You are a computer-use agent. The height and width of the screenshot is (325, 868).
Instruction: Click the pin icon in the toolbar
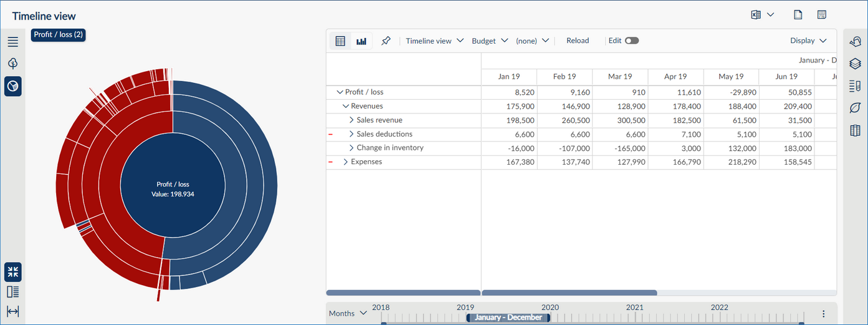pos(386,41)
